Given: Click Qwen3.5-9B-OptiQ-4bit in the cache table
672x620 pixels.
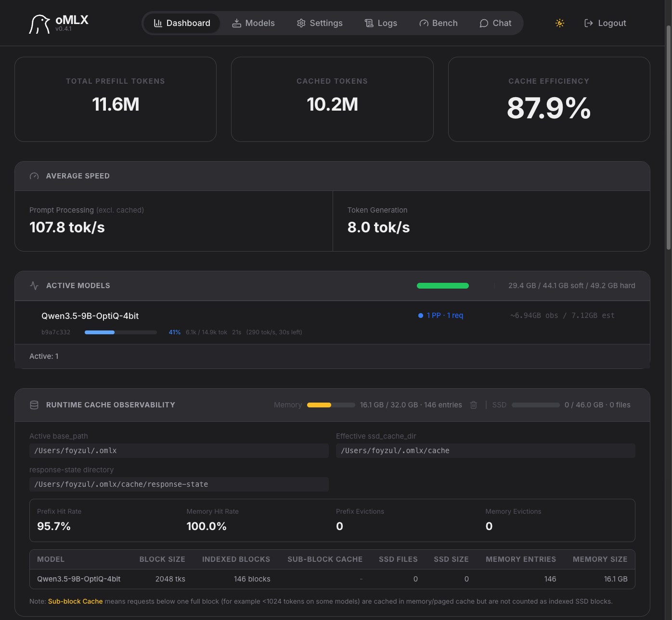Looking at the screenshot, I should coord(79,579).
